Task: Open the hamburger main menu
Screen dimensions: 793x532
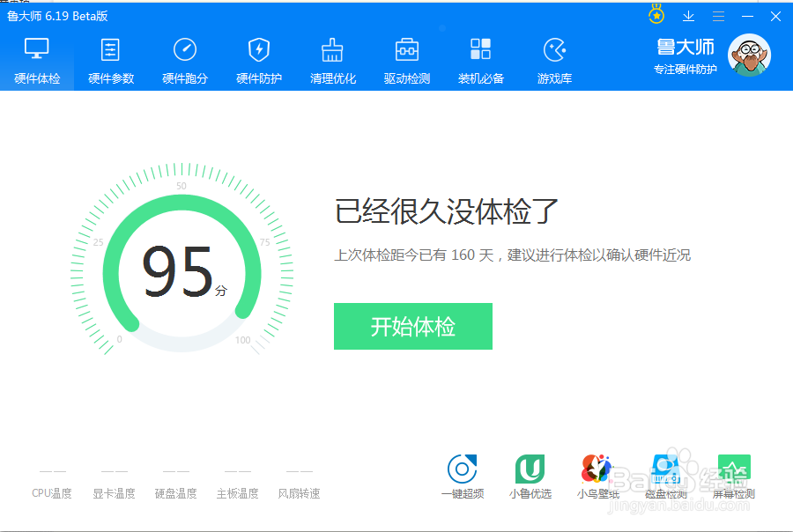Action: point(718,16)
